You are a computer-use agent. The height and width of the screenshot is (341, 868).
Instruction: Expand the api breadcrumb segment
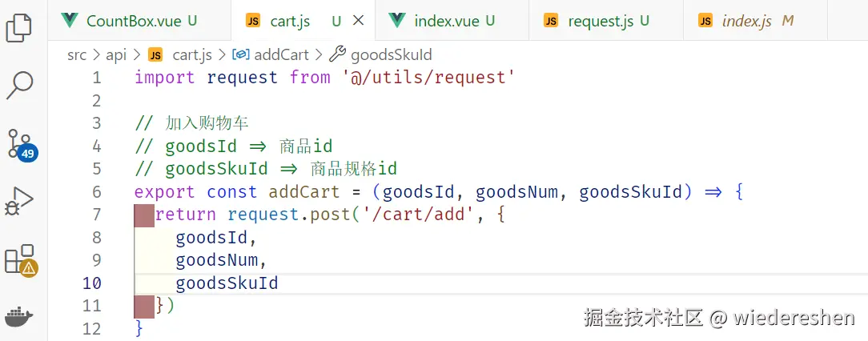pos(116,54)
